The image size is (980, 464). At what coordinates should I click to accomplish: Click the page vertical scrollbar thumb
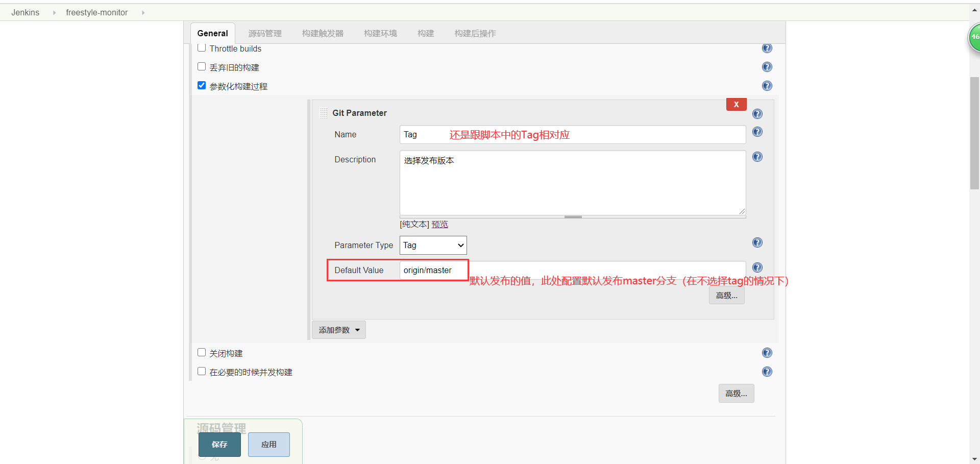click(974, 133)
